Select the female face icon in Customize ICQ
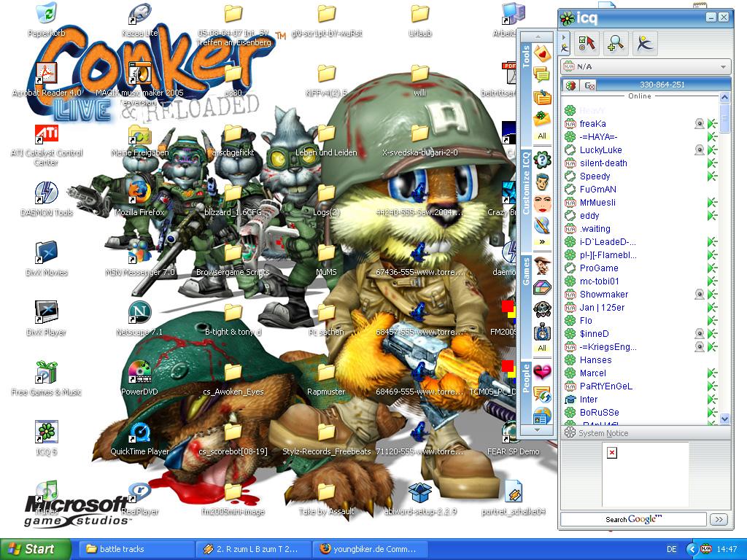 [542, 203]
